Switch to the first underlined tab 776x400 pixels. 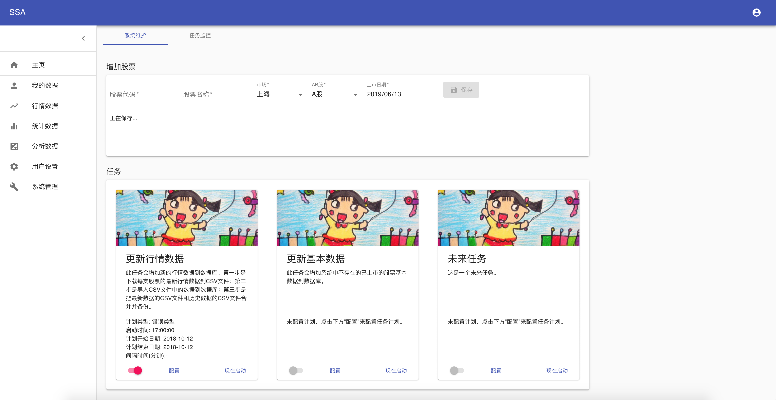[135, 36]
